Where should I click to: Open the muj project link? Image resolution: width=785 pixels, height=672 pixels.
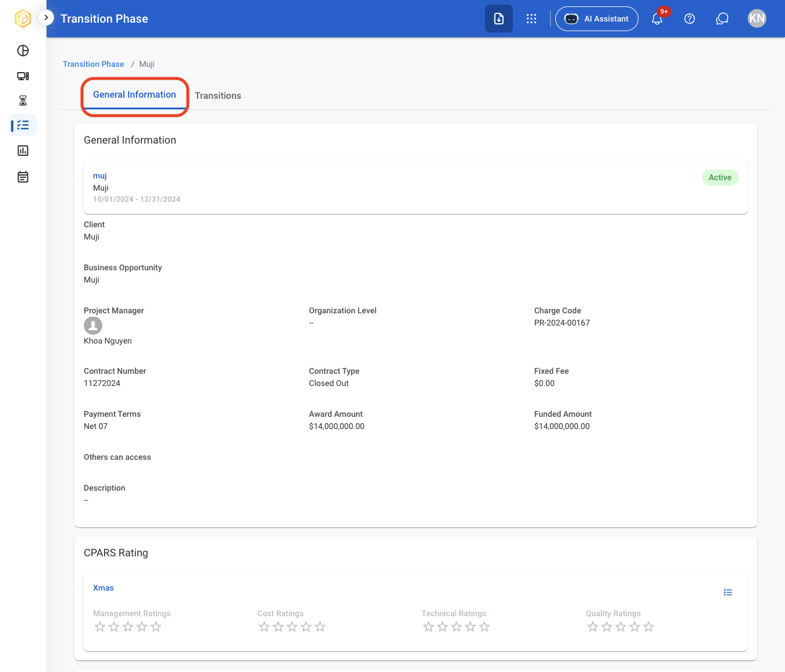tap(100, 176)
